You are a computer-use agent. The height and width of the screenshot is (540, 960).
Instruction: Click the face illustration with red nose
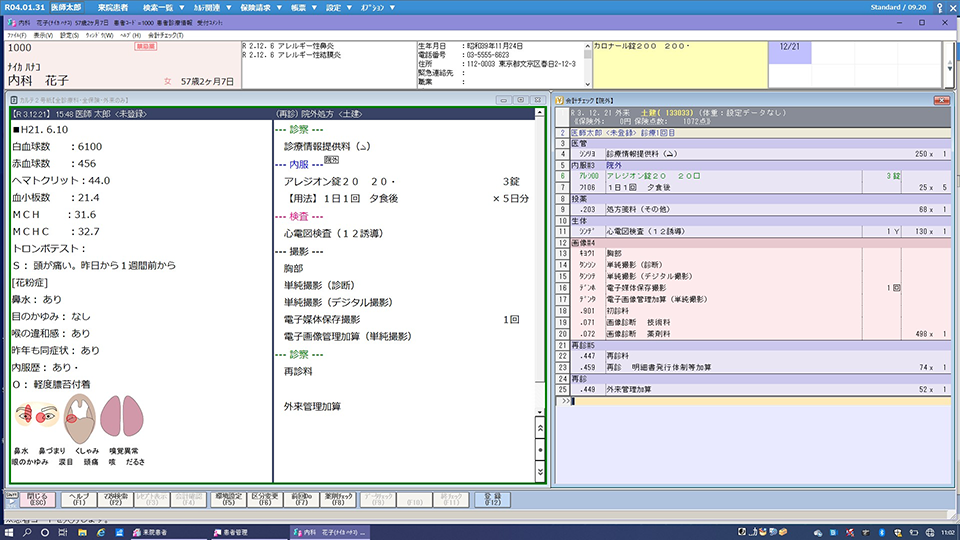pos(37,412)
